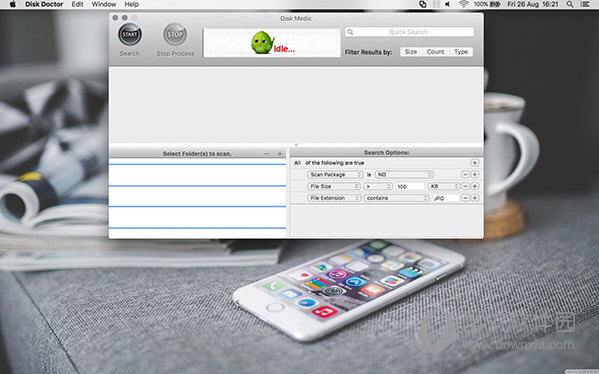Filter results by Size

[411, 52]
